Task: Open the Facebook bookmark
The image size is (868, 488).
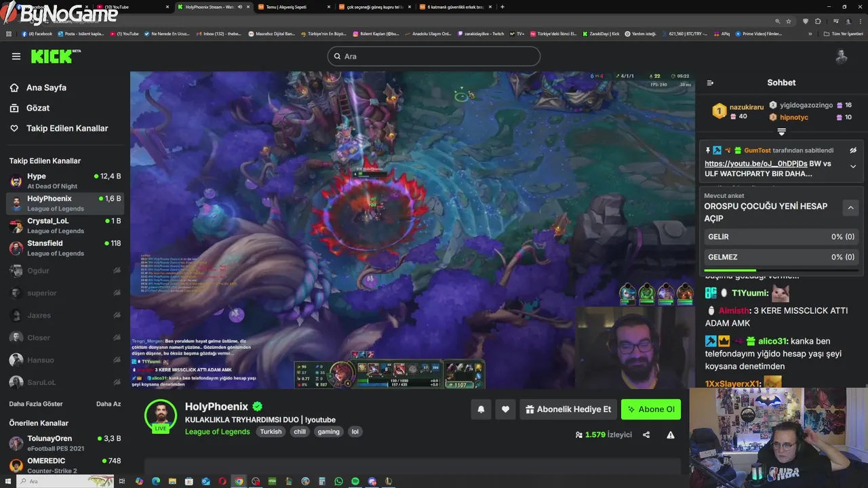Action: click(x=37, y=33)
